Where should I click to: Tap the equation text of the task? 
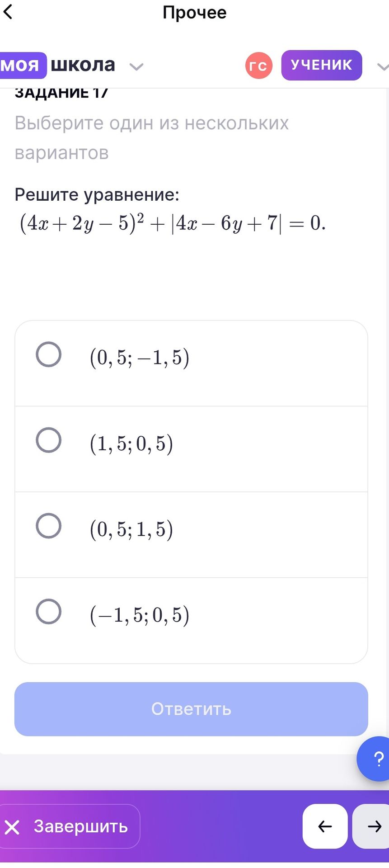coord(172,223)
